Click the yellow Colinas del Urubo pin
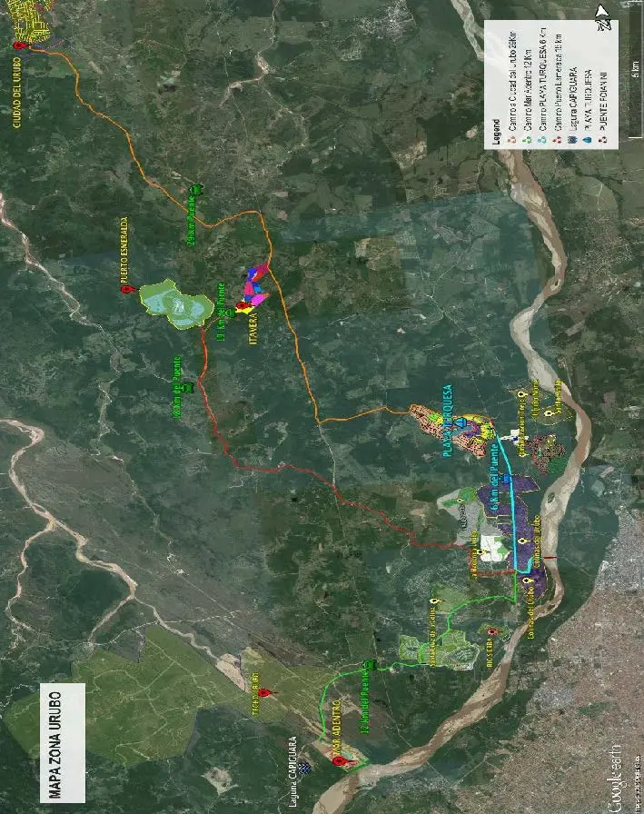Viewport: 644px width, 814px height. coord(522,541)
